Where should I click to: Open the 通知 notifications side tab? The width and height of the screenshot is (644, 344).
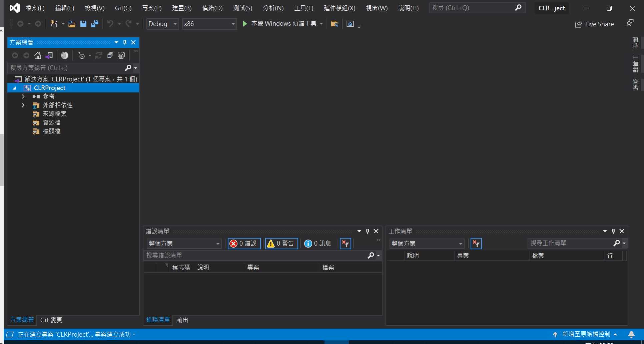click(635, 85)
